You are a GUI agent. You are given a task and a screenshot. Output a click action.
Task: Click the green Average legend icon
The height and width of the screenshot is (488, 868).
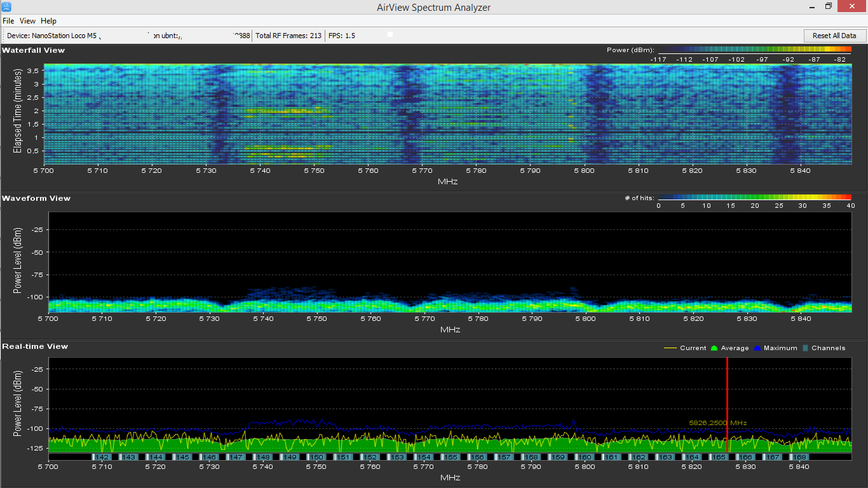pyautogui.click(x=714, y=348)
